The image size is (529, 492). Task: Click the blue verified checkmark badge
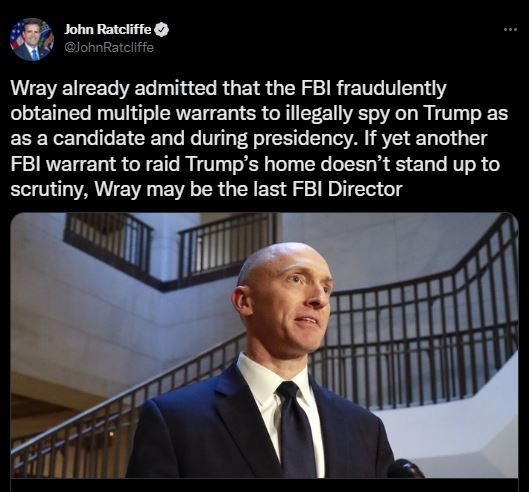(161, 30)
